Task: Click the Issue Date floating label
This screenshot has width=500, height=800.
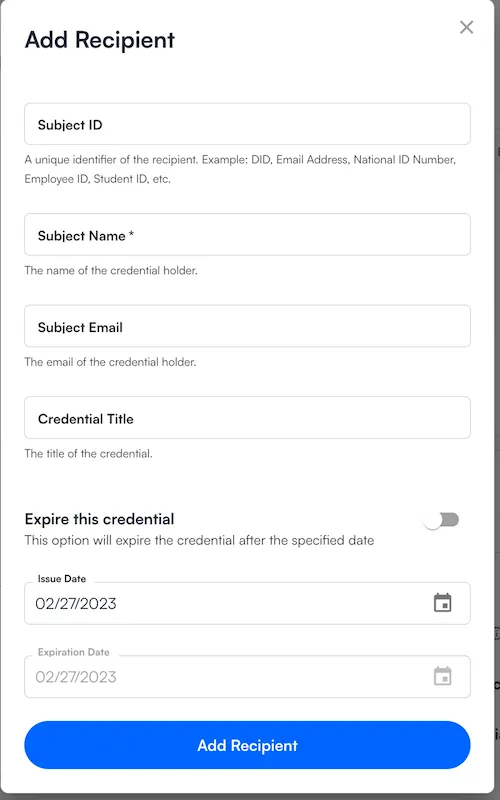Action: (x=62, y=579)
